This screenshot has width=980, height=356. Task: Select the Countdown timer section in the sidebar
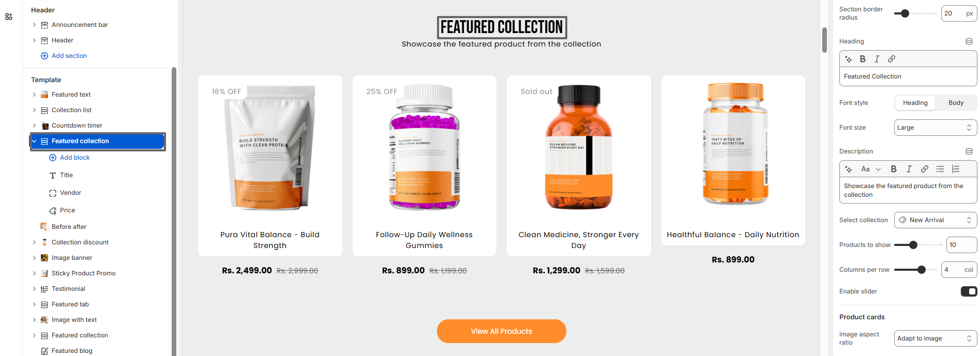point(78,125)
